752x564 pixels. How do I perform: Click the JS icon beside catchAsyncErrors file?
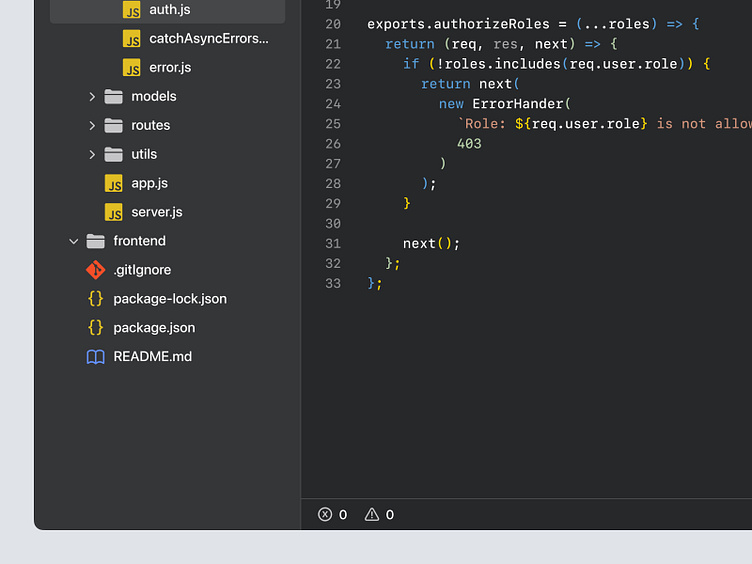[132, 39]
